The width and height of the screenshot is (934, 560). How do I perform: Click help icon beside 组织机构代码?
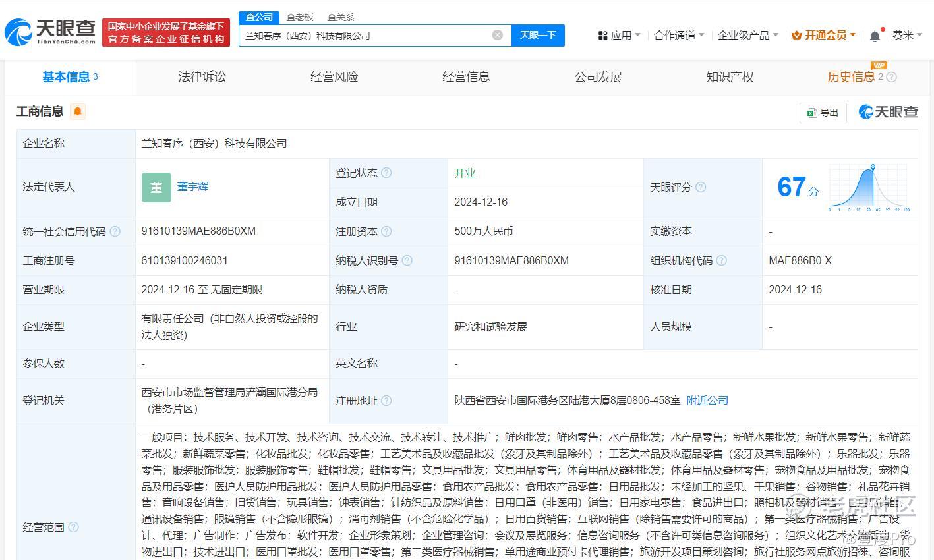coord(721,260)
